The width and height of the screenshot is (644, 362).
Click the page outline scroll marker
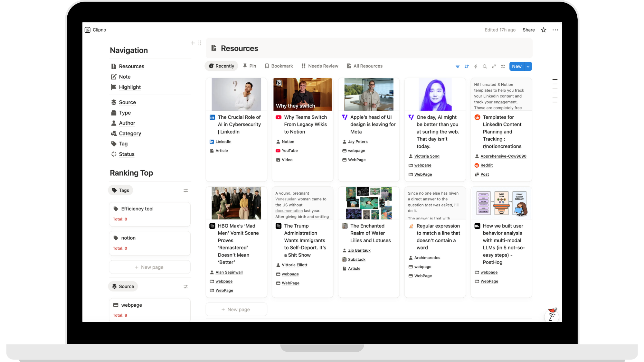point(555,79)
